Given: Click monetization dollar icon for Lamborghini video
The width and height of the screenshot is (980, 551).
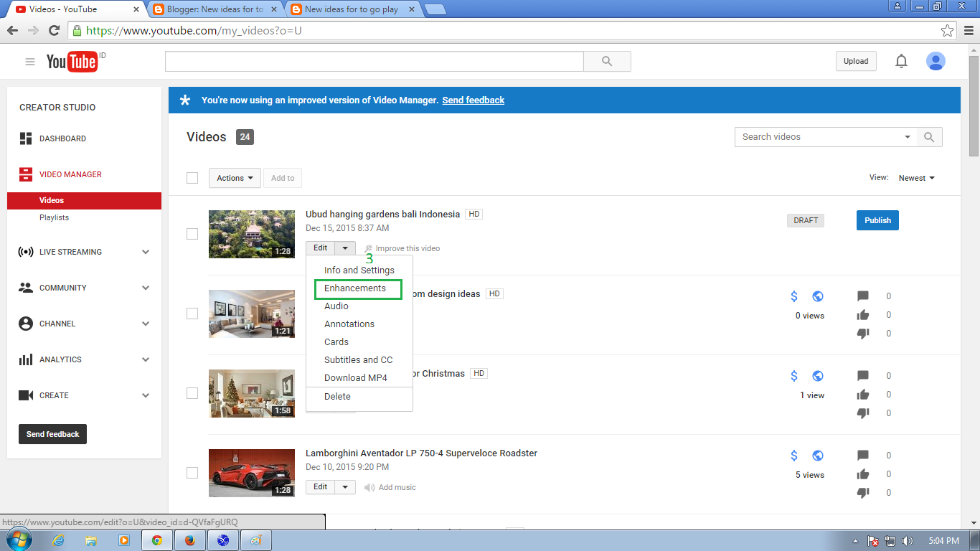Looking at the screenshot, I should [794, 456].
